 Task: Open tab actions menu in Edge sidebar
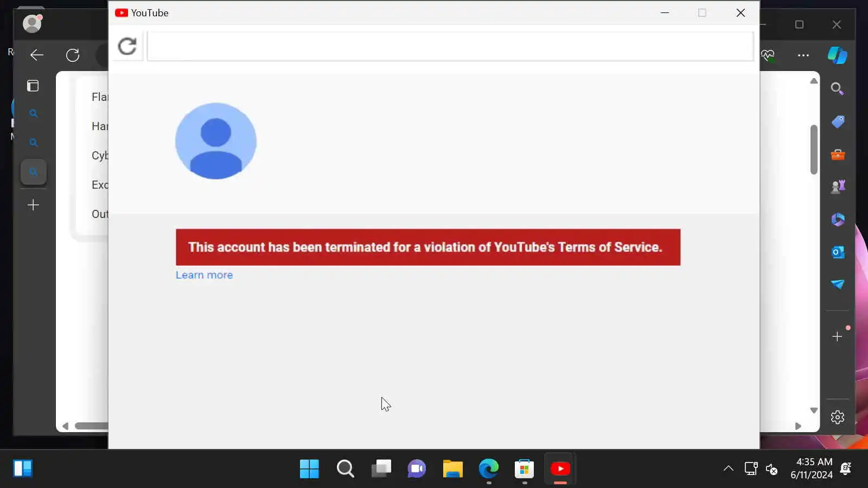pos(33,86)
